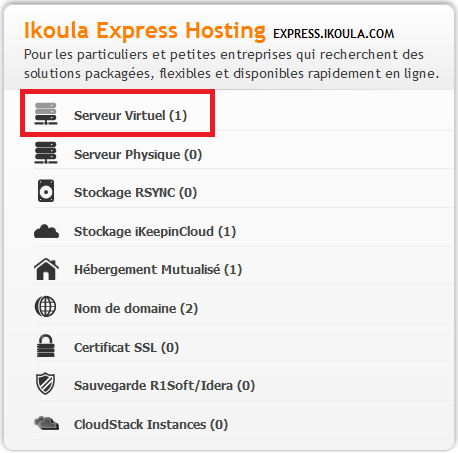The width and height of the screenshot is (458, 453).
Task: Click the CloudStack Instances clouds icon
Action: (47, 423)
